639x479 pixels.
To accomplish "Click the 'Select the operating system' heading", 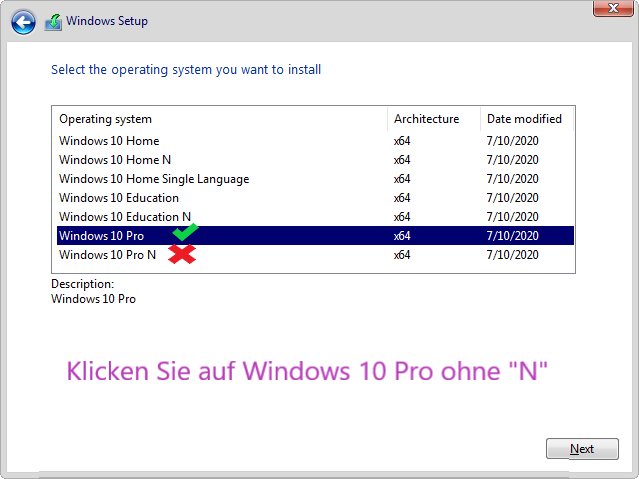I will pos(186,70).
